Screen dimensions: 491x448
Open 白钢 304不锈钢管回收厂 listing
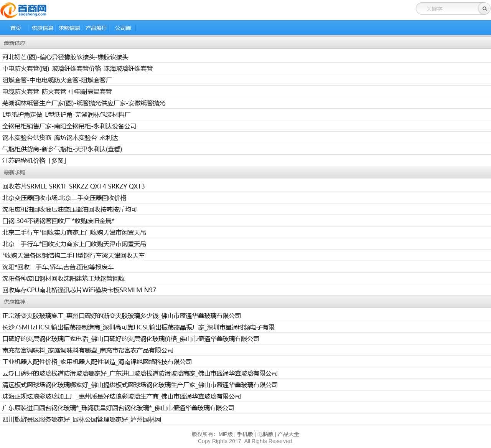coord(58,221)
